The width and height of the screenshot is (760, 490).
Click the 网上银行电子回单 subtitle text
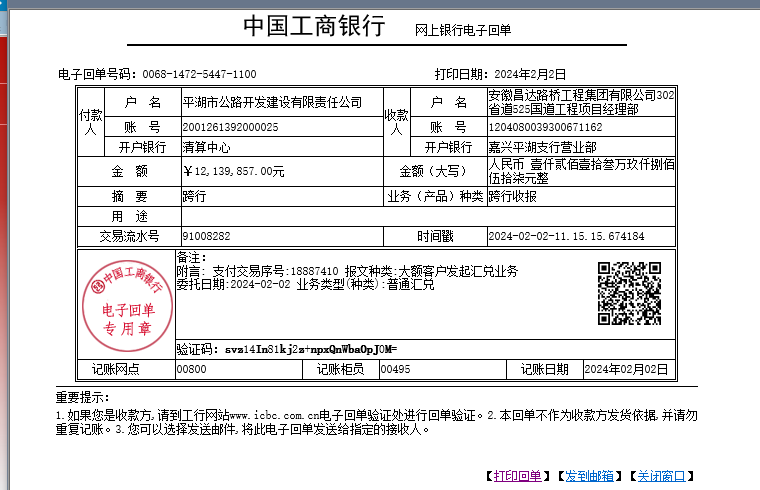tap(463, 31)
